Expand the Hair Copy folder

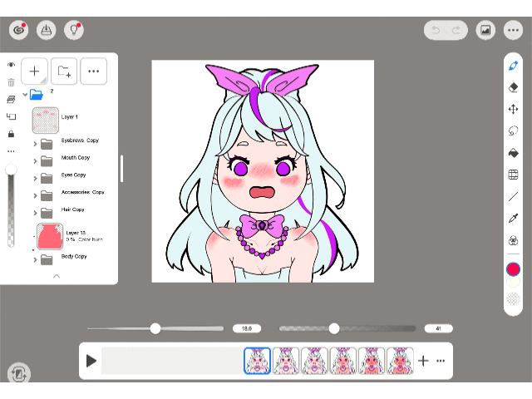35,213
